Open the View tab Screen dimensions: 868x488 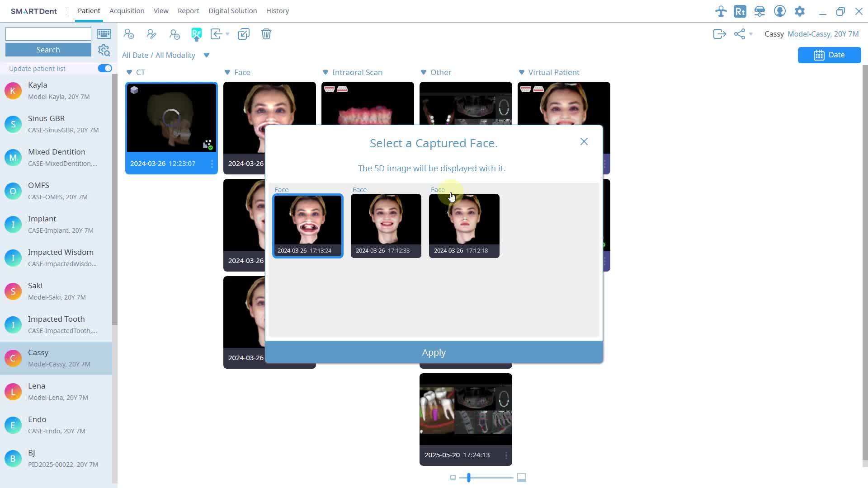(161, 11)
